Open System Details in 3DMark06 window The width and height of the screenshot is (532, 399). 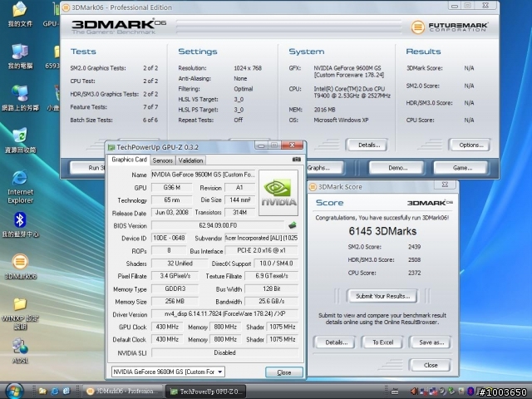(x=369, y=145)
